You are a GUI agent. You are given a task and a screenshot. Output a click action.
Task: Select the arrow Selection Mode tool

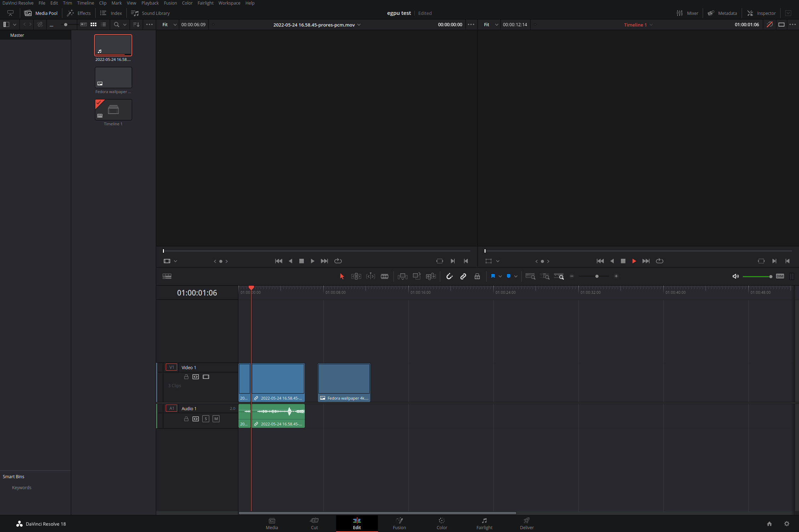342,276
